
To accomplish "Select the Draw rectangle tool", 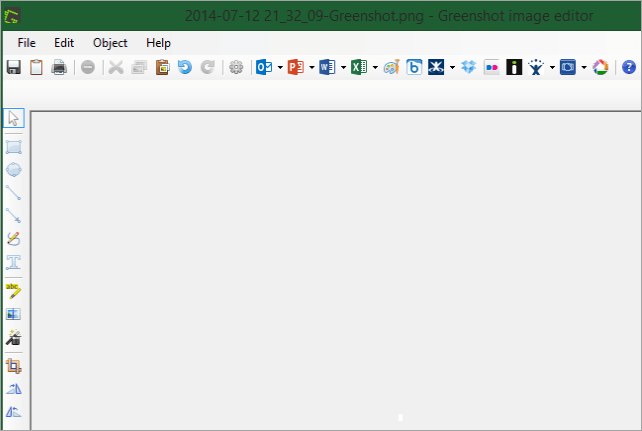I will (14, 147).
